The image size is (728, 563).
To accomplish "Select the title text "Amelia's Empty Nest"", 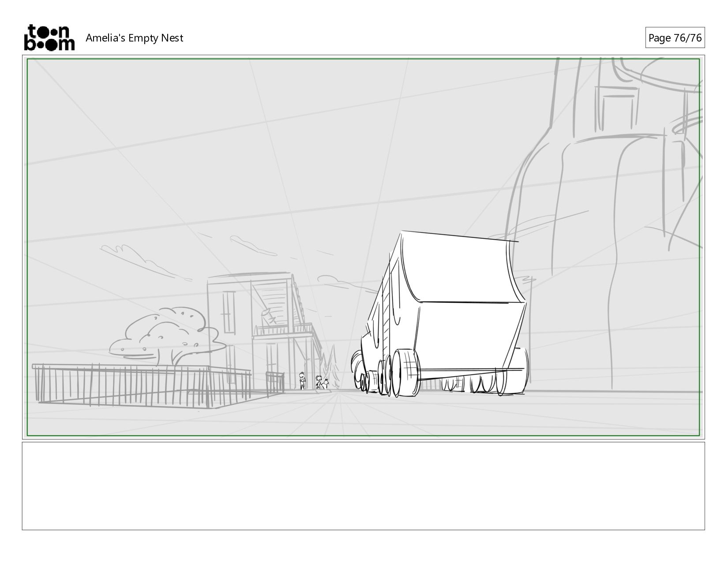I will point(134,38).
